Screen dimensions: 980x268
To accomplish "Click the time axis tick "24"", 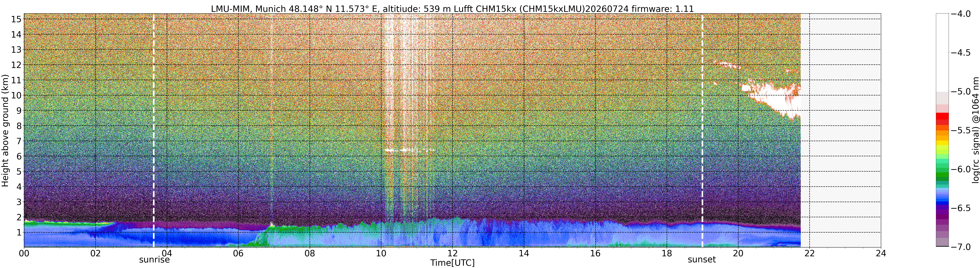I will 881,254.
